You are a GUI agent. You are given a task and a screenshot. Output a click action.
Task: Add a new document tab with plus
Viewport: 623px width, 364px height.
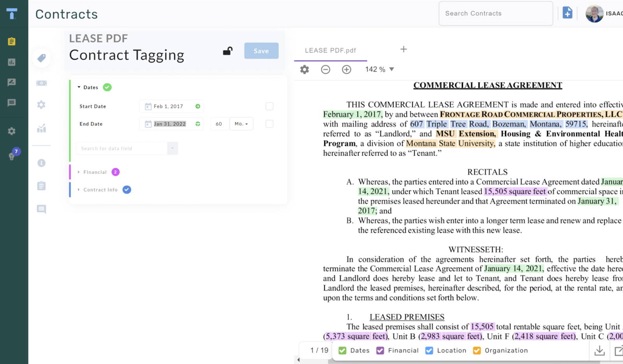pos(404,49)
